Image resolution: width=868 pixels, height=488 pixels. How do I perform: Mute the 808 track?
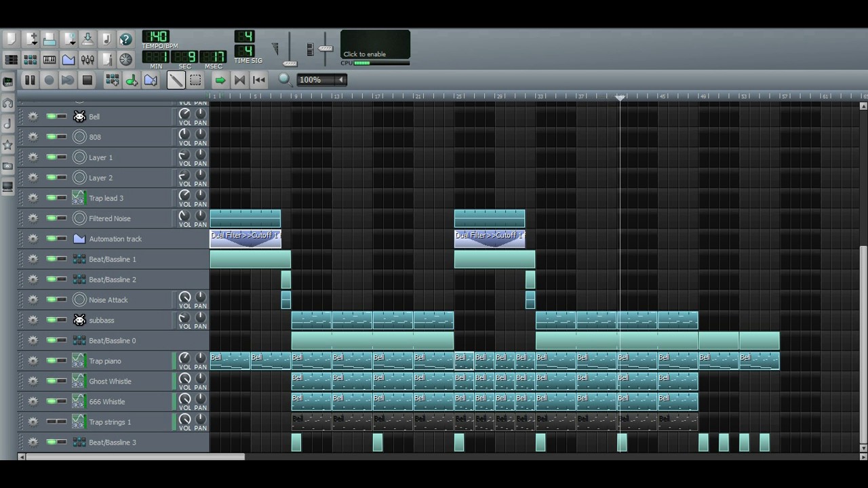pos(52,137)
